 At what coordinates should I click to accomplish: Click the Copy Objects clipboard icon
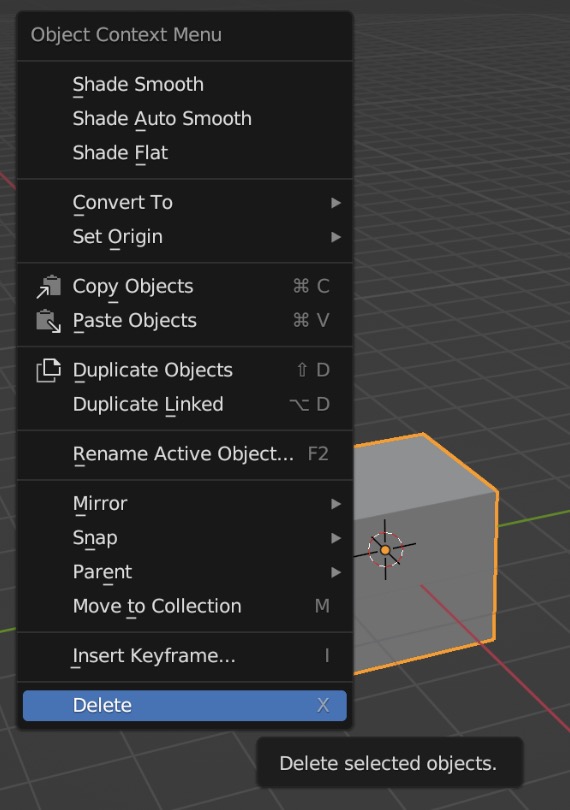pyautogui.click(x=49, y=287)
